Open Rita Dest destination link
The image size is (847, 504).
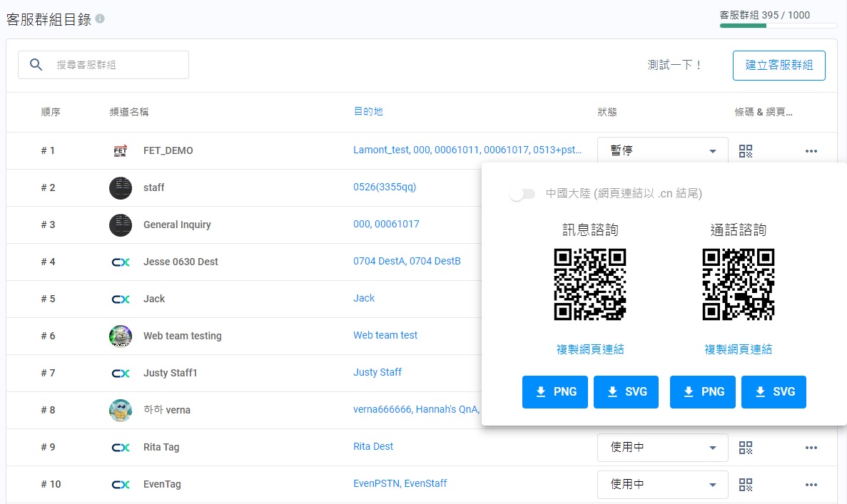(373, 446)
